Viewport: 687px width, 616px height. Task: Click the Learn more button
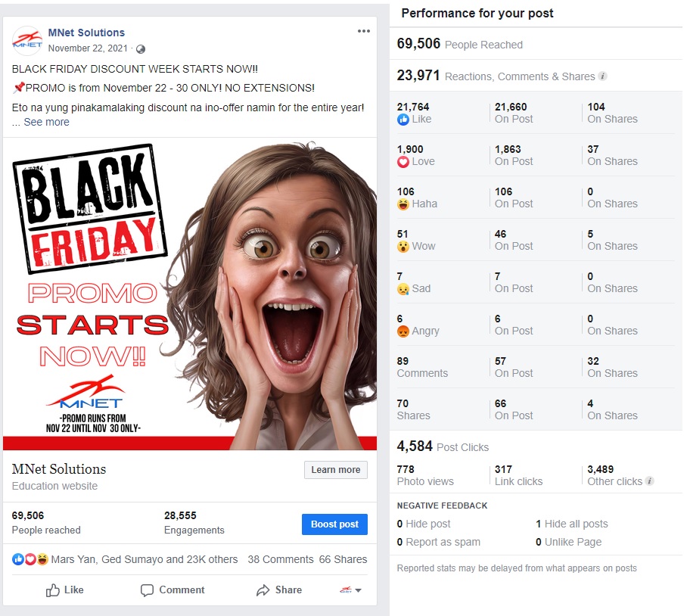pyautogui.click(x=336, y=470)
